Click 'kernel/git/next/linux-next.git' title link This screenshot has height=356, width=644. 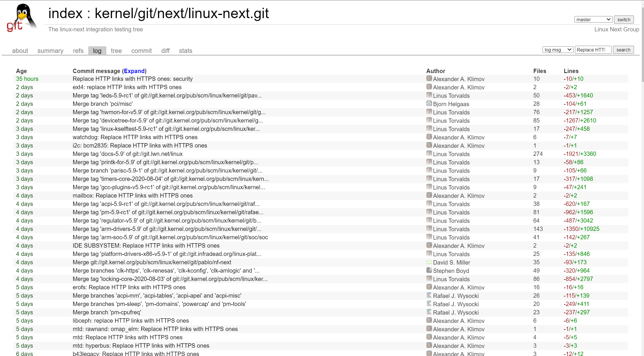point(182,14)
